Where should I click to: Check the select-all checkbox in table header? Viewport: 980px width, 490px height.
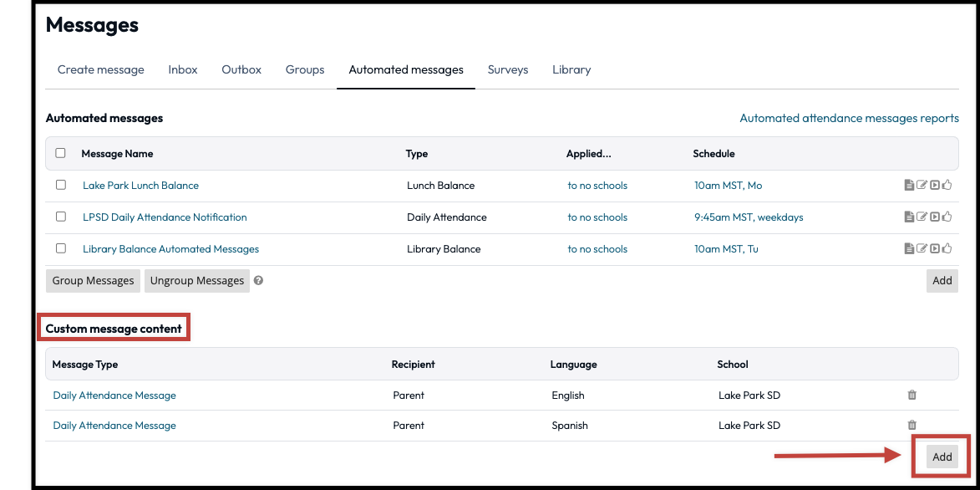pos(60,154)
